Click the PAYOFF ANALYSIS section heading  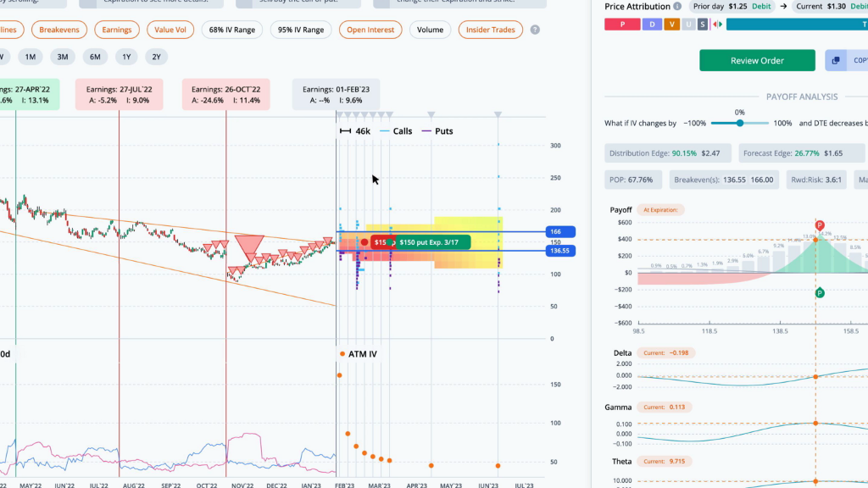[802, 97]
